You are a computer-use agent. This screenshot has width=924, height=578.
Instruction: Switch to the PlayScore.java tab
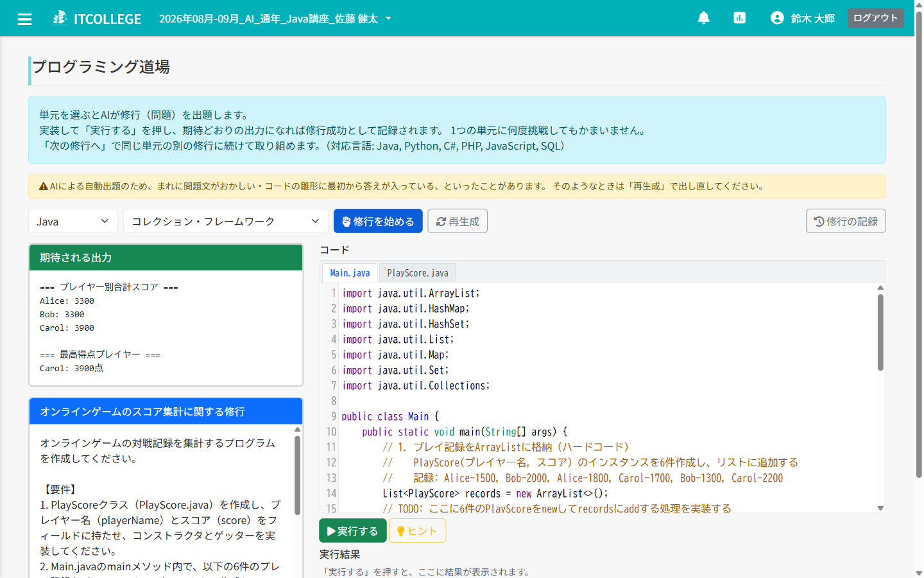tap(418, 273)
